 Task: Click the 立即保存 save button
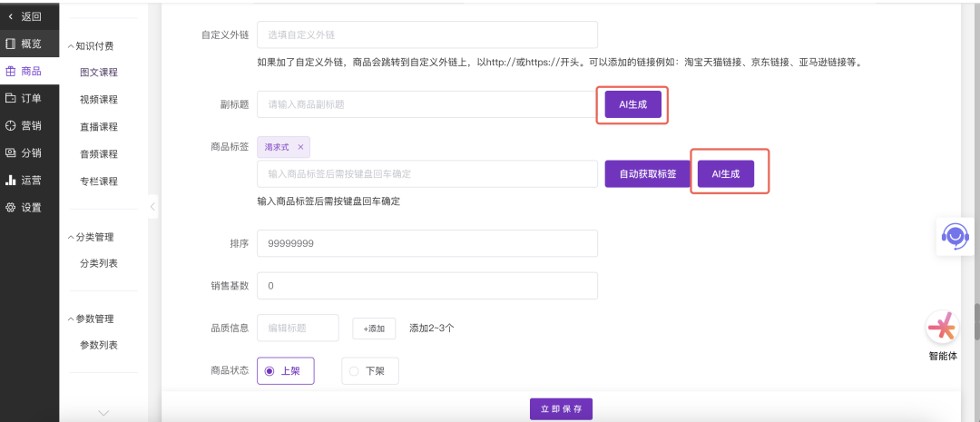click(x=561, y=409)
